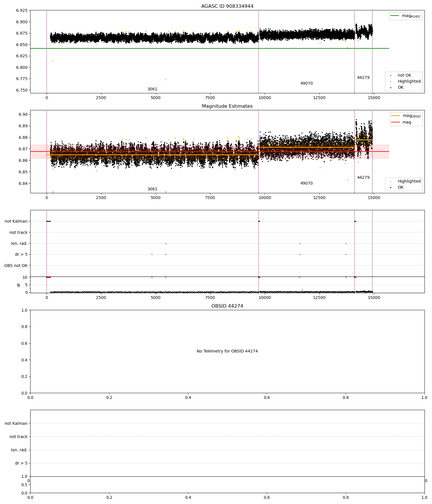
Task: Click the 12500 x-axis tick in third plot
Action: pyautogui.click(x=319, y=298)
